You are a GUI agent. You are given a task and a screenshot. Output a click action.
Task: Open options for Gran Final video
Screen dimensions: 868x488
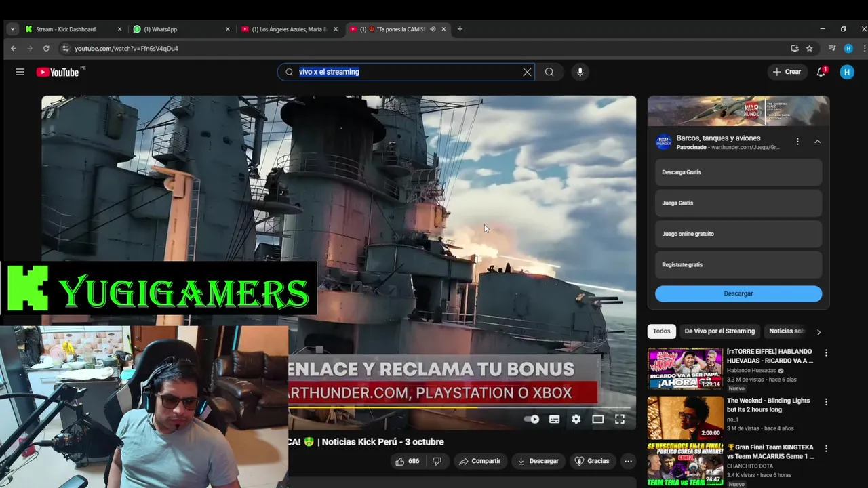point(826,449)
